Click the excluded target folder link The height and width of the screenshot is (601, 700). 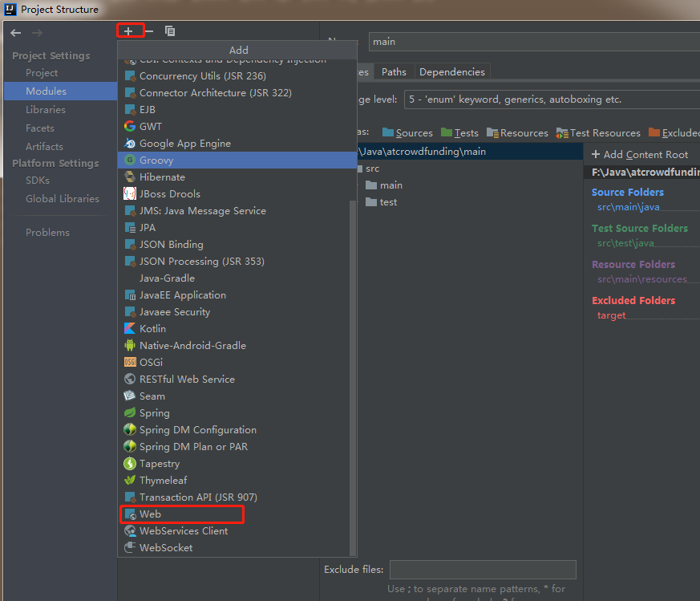coord(611,315)
